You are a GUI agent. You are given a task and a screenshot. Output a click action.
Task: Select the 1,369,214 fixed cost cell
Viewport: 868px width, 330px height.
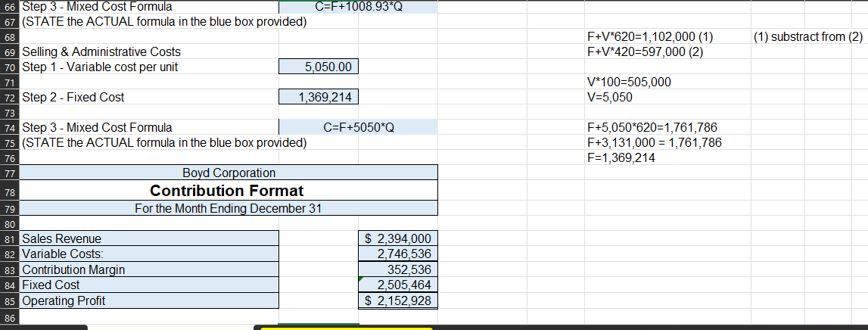pos(319,98)
